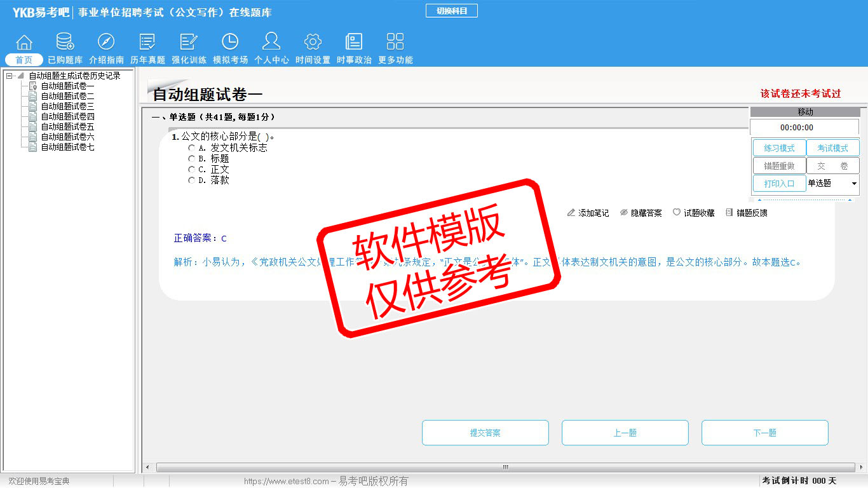Image resolution: width=868 pixels, height=488 pixels.
Task: Open the 个人中心 user icon
Action: click(271, 43)
